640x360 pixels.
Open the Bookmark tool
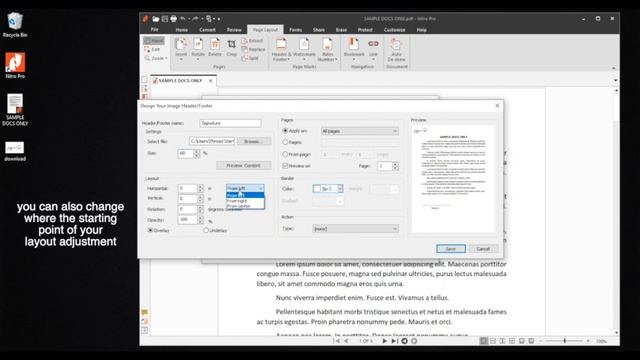point(354,48)
